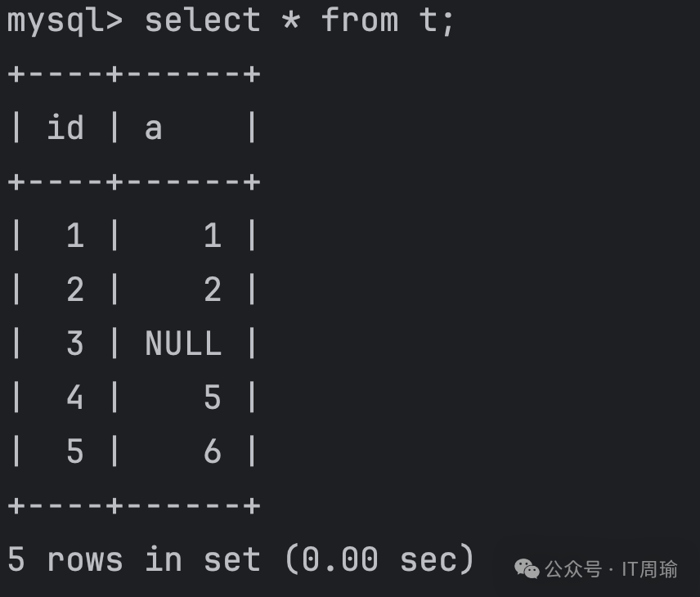Click the 'mysql>' prompt text
700x597 pixels.
click(64, 20)
